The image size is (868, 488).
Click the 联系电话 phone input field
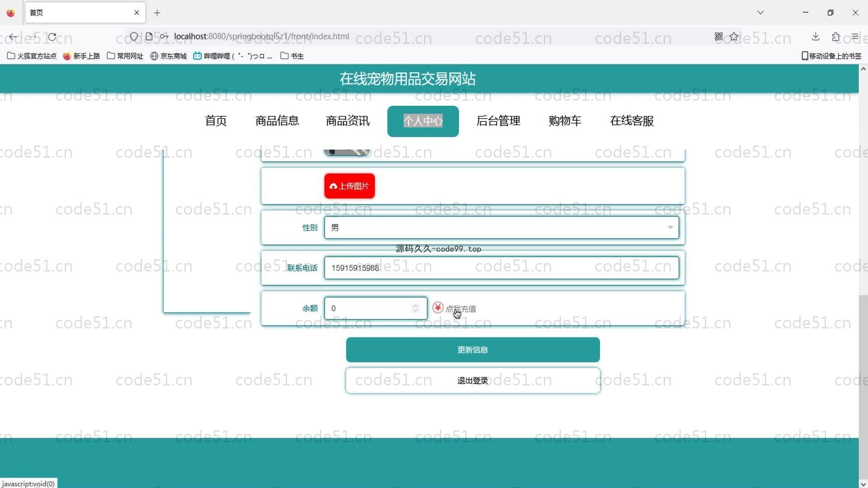501,268
